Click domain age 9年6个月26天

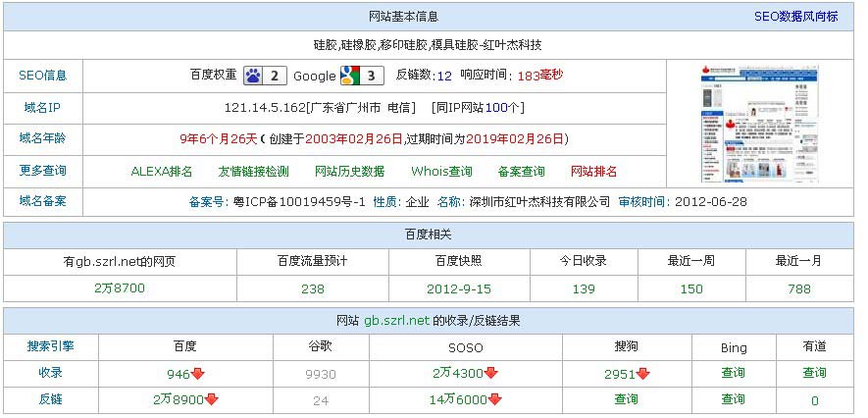tap(219, 139)
